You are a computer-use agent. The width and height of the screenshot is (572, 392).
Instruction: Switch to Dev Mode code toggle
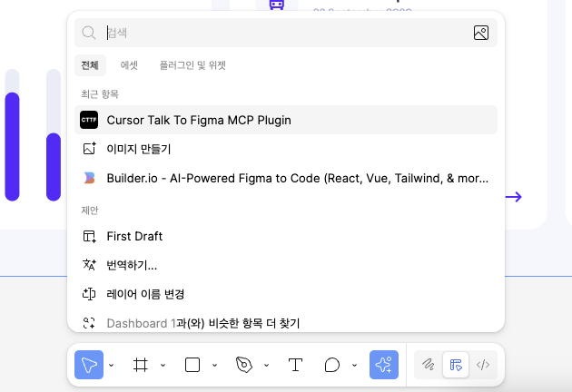coord(483,365)
